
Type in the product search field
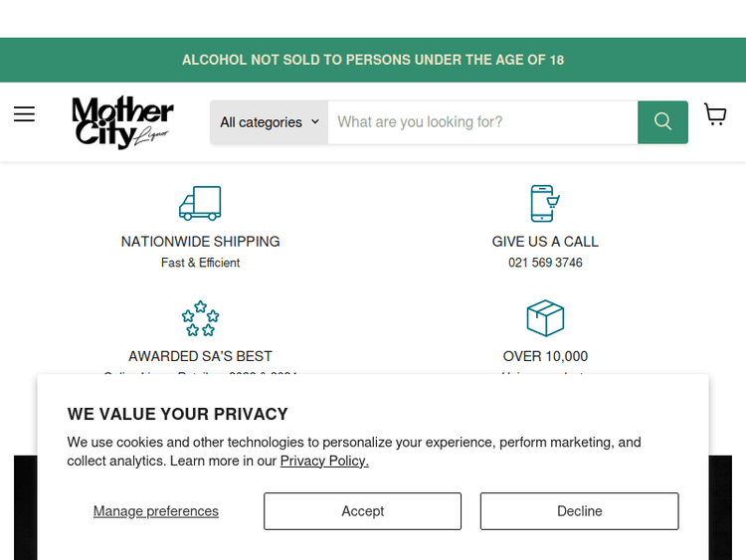(x=482, y=122)
